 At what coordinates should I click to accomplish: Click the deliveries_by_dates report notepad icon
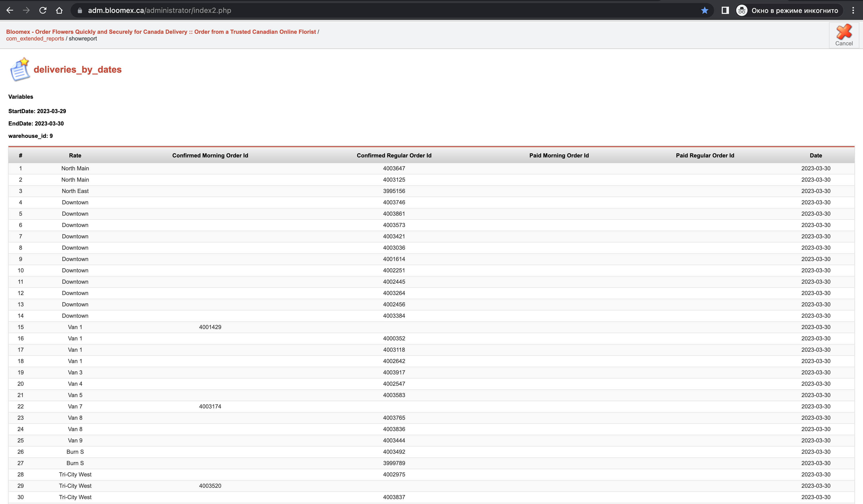[20, 70]
